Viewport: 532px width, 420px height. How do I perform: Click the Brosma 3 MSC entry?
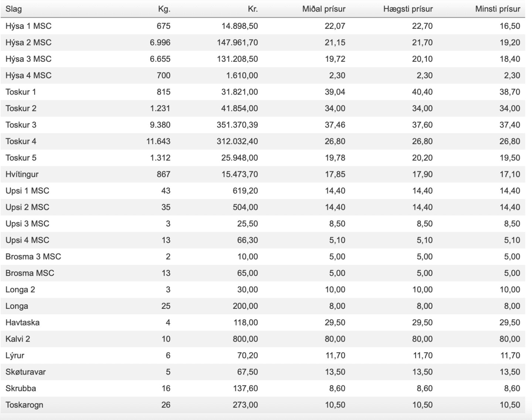click(x=33, y=257)
